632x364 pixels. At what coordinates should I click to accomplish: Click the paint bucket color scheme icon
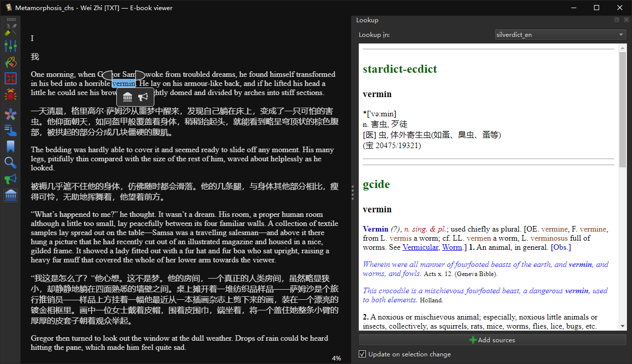[x=11, y=62]
